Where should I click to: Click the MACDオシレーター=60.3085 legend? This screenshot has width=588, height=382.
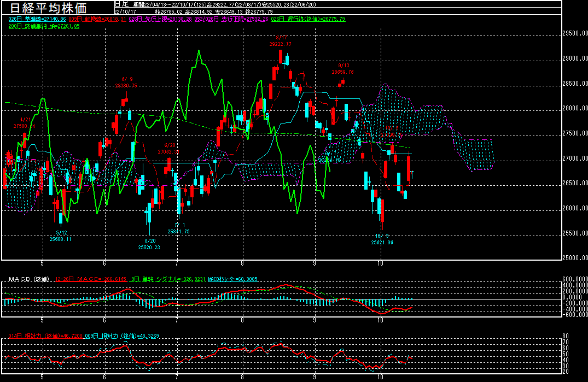(x=232, y=279)
